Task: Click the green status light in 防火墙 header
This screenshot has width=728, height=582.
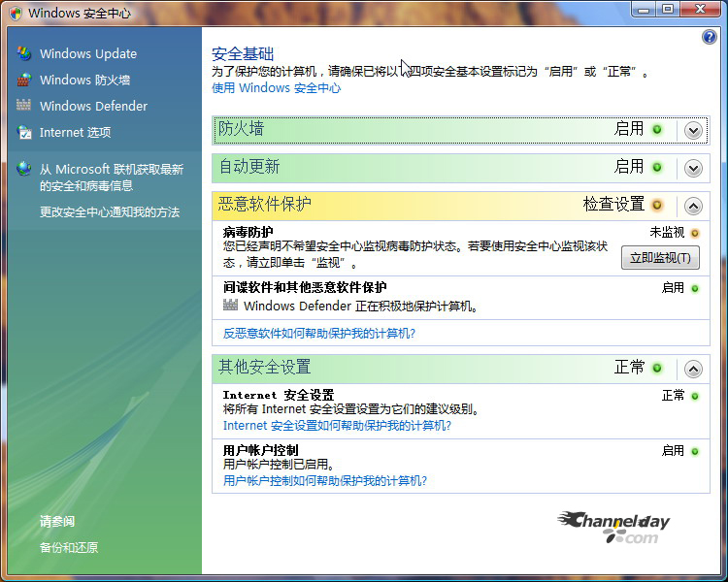Action: coord(657,129)
